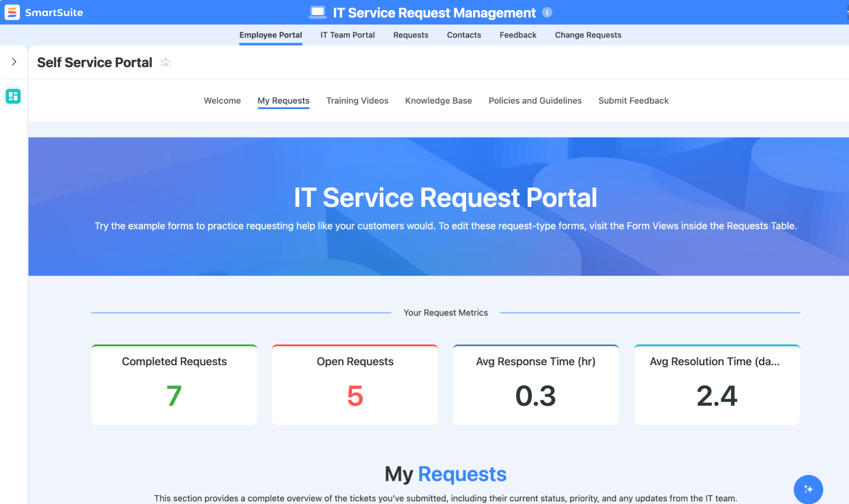Screen dimensions: 849x504
Task: Click the Completed Requests metric card
Action: [174, 384]
